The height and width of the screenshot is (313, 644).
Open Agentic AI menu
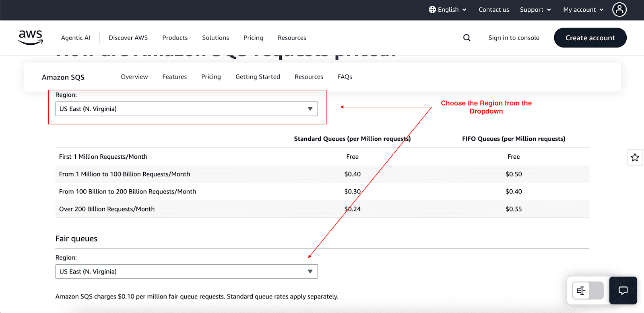(76, 37)
